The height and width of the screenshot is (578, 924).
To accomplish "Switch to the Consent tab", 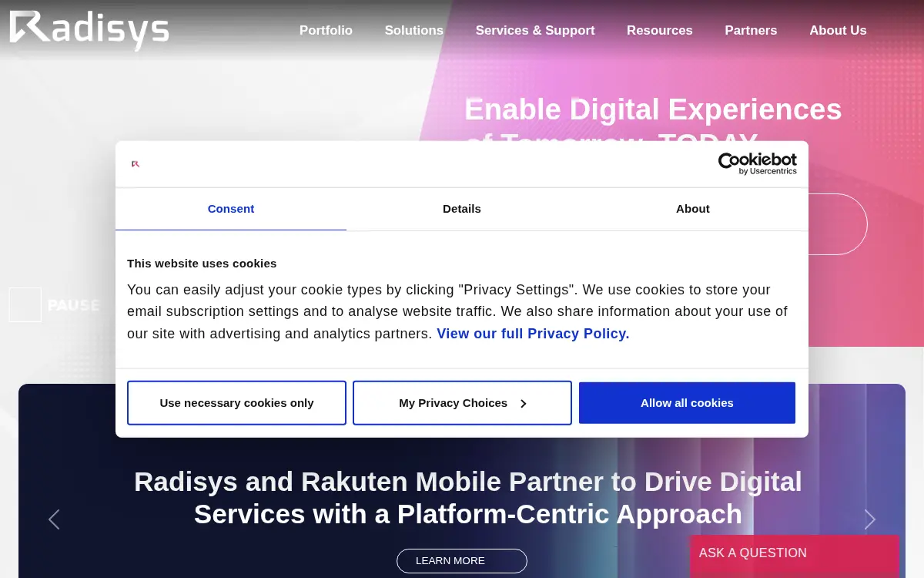I will click(x=231, y=209).
